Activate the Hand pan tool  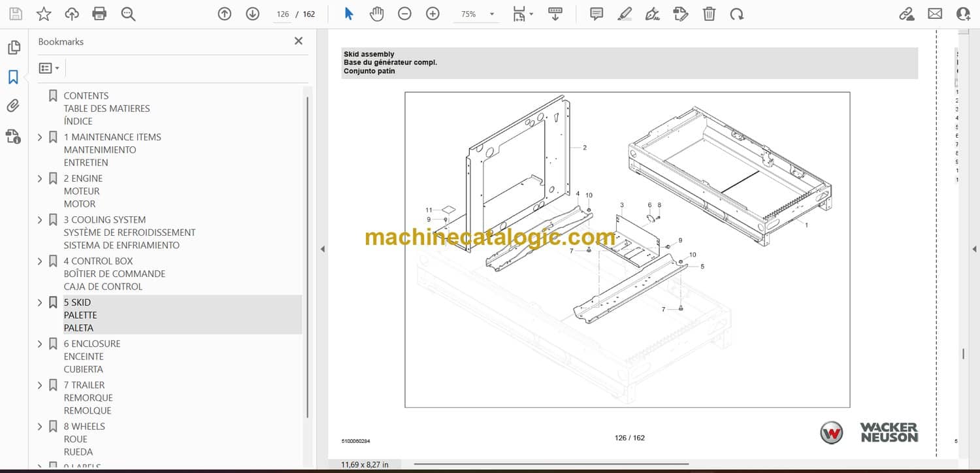[x=377, y=14]
